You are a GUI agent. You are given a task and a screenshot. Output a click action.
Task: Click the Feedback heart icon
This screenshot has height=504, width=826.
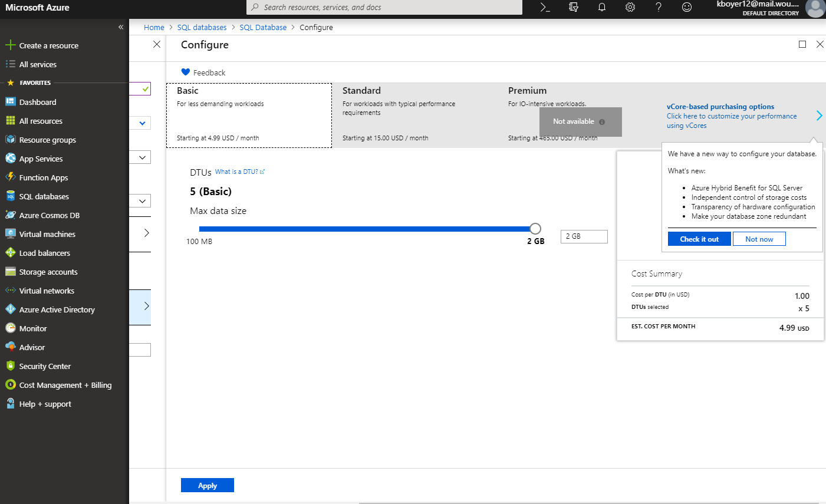point(185,73)
